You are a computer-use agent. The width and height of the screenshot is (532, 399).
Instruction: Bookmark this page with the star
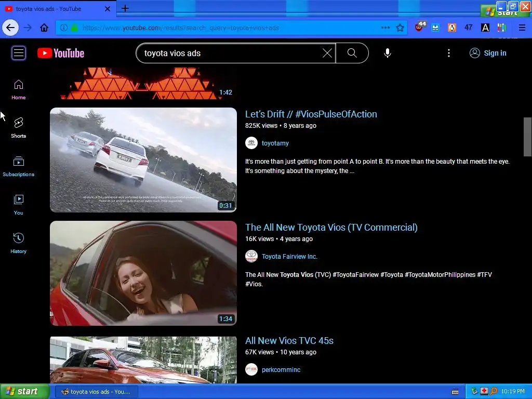pos(400,28)
